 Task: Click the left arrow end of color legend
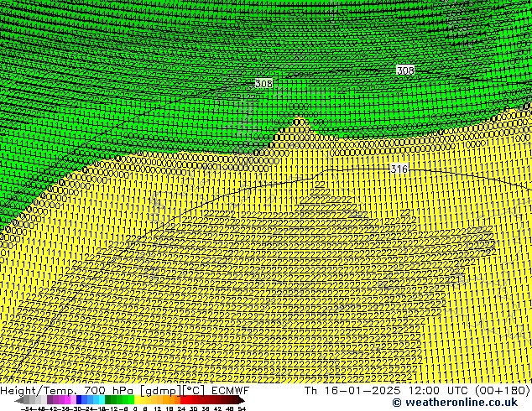click(x=19, y=400)
